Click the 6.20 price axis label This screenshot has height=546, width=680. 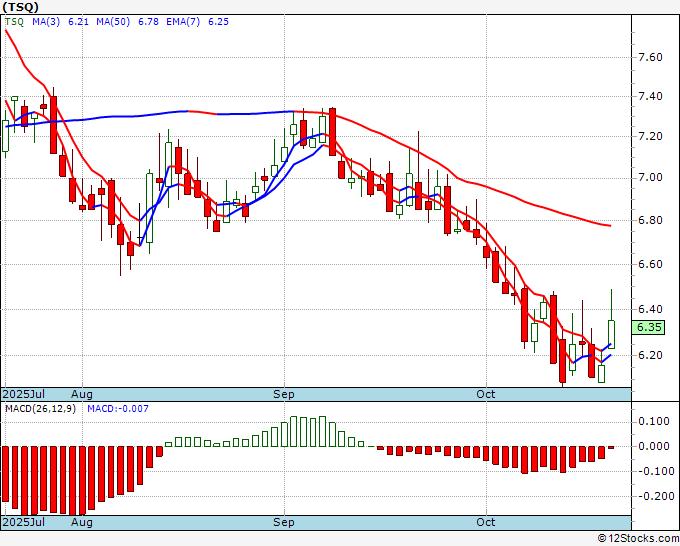coord(650,355)
